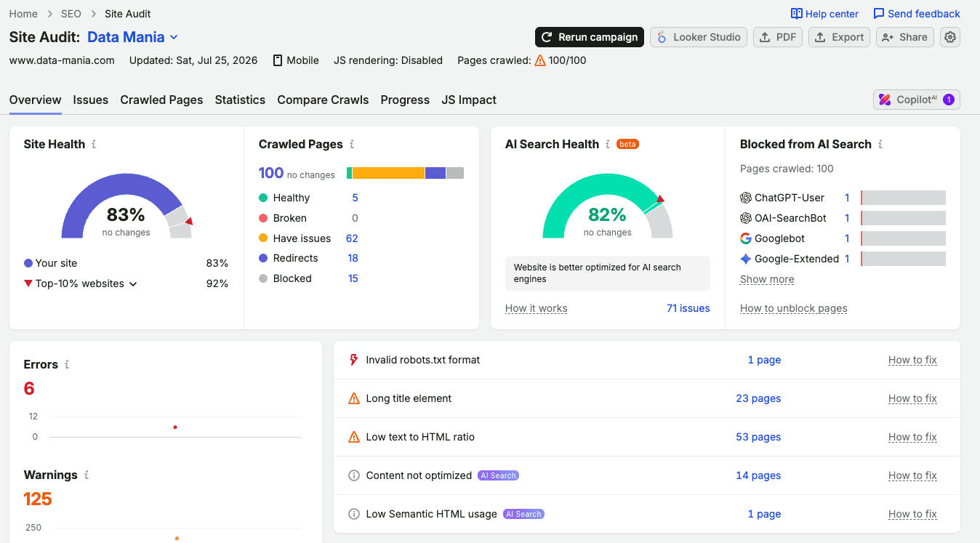The height and width of the screenshot is (543, 980).
Task: Open the Copilot AI button
Action: [917, 100]
